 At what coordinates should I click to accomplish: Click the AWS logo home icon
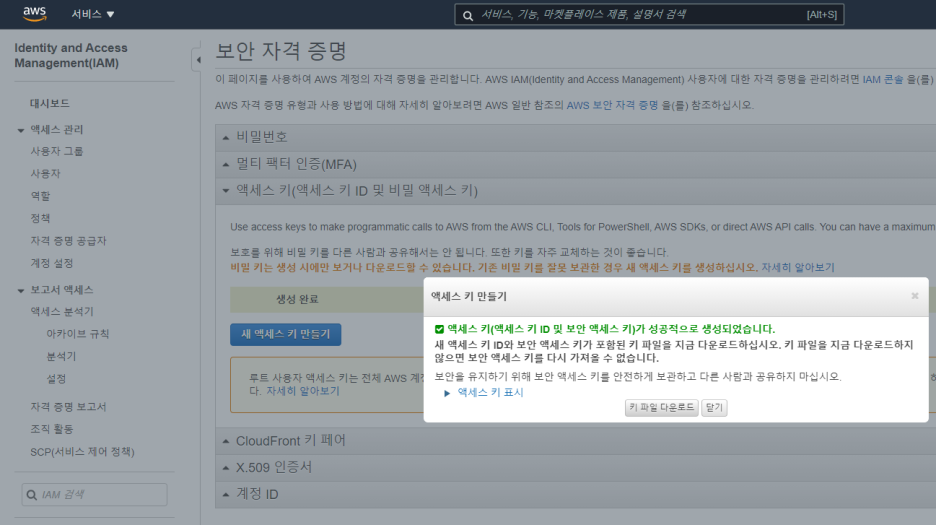pyautogui.click(x=34, y=14)
